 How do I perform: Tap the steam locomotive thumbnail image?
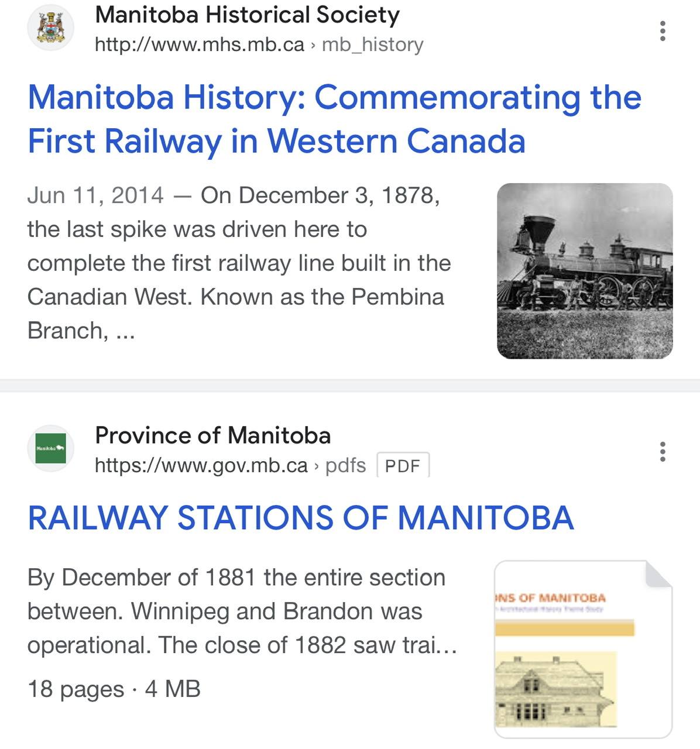click(585, 271)
